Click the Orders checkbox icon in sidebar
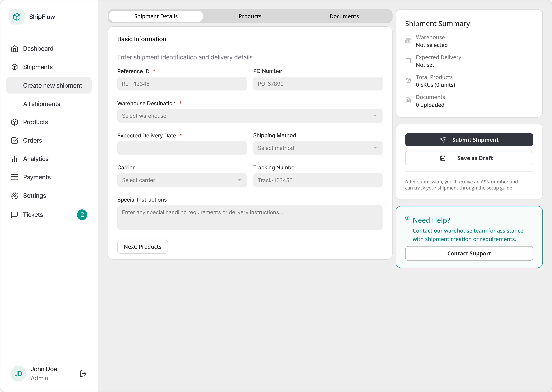Image resolution: width=552 pixels, height=392 pixels. pyautogui.click(x=14, y=140)
